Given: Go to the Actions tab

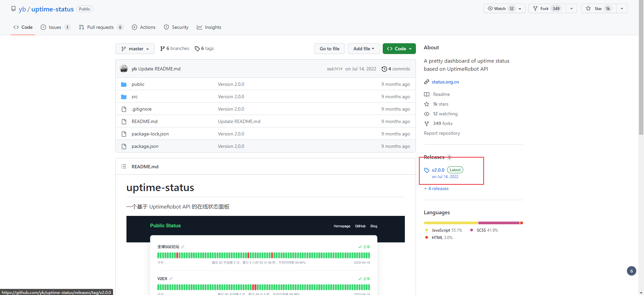Looking at the screenshot, I should tap(144, 27).
